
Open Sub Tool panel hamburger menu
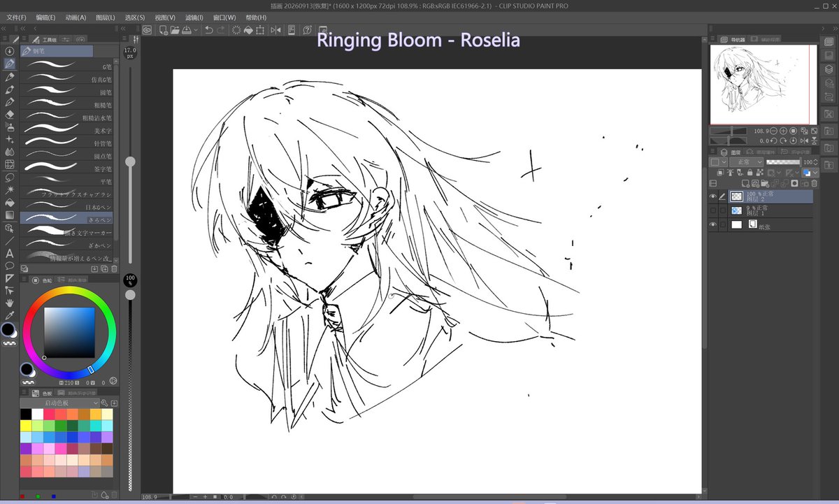(x=24, y=39)
